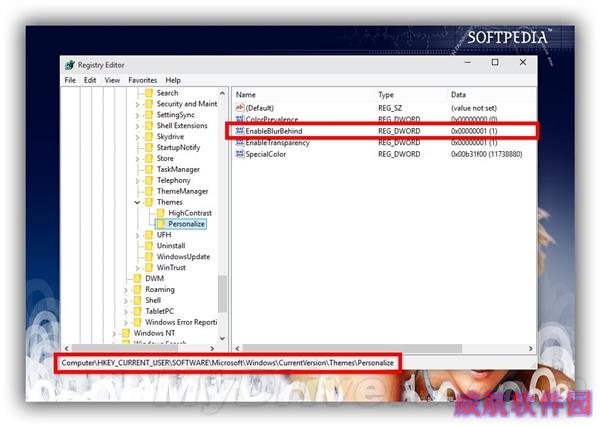
Task: Click the HighContrast folder icon
Action: [x=161, y=213]
